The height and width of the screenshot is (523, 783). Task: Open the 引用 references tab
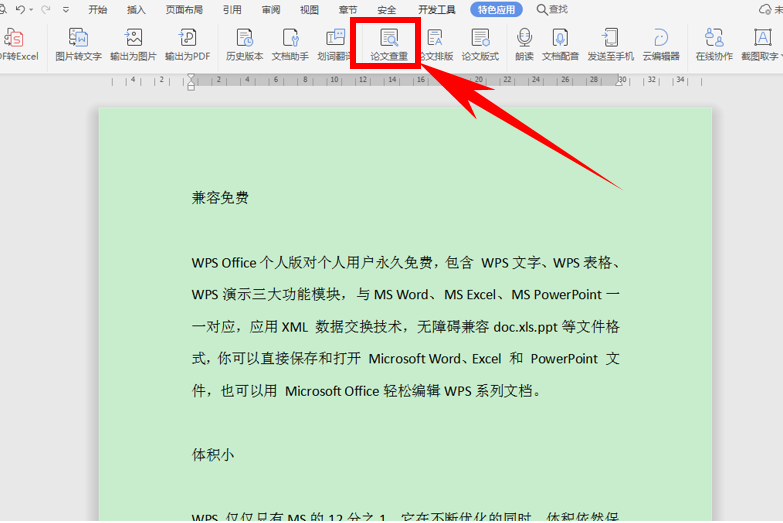click(x=232, y=9)
